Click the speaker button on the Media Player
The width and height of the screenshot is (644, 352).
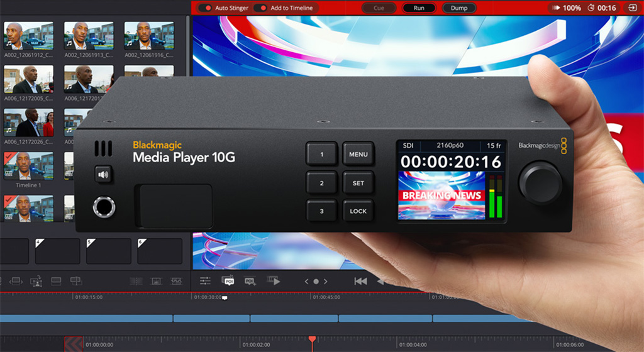103,175
